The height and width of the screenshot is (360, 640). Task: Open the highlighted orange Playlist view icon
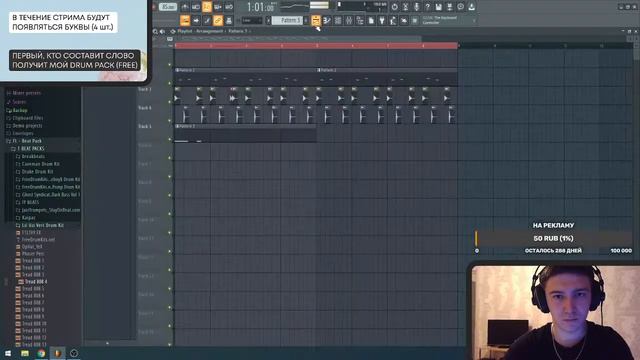point(316,20)
